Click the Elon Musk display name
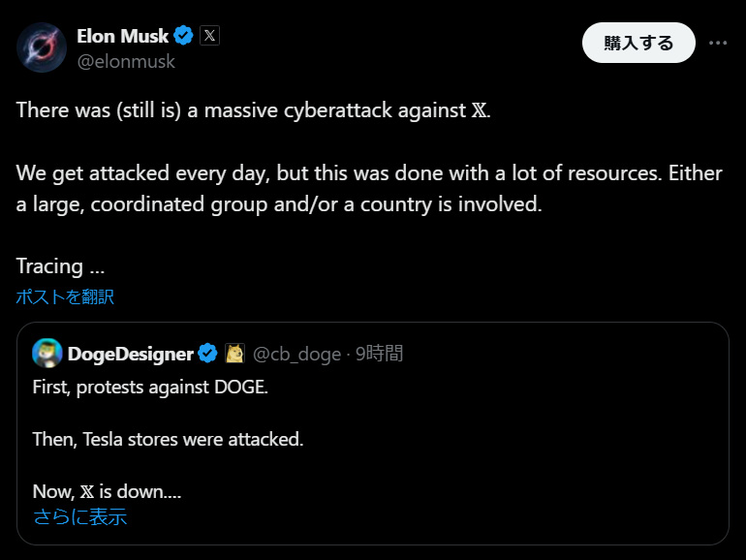746x560 pixels. coord(122,36)
